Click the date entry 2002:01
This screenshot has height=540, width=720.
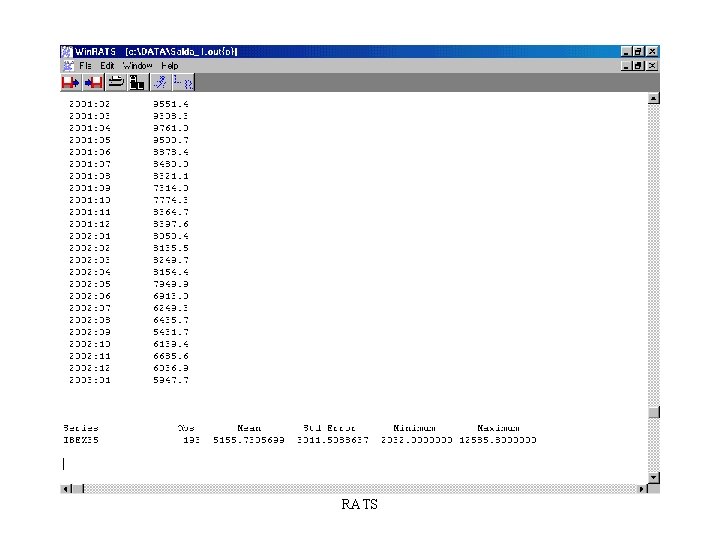pyautogui.click(x=90, y=236)
